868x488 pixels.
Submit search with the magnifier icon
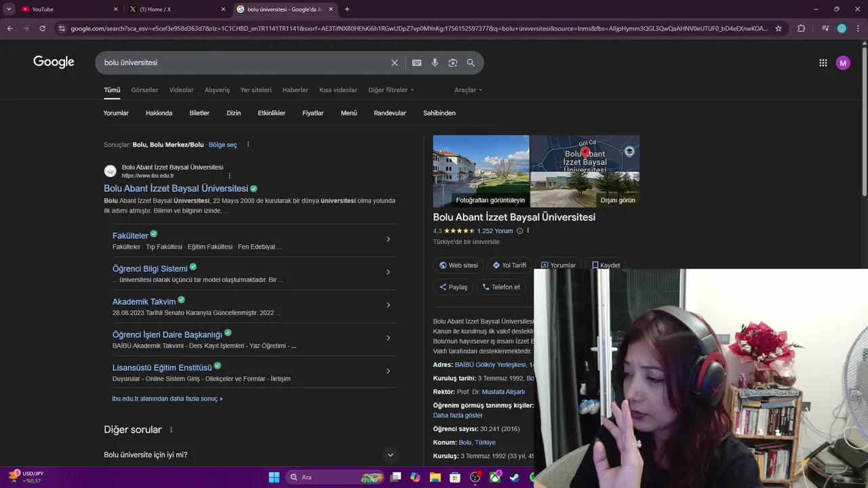point(471,63)
